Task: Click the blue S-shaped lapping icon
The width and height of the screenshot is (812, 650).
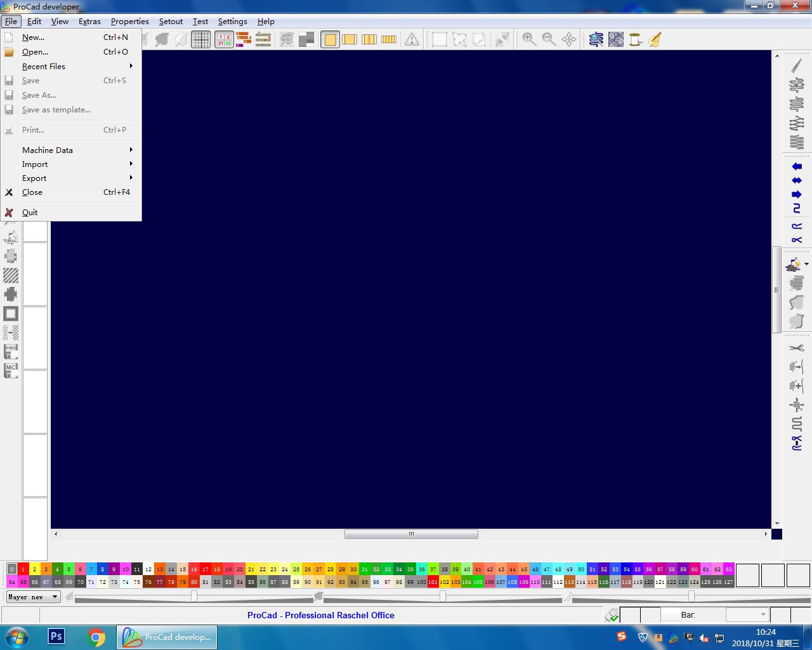Action: (x=797, y=208)
